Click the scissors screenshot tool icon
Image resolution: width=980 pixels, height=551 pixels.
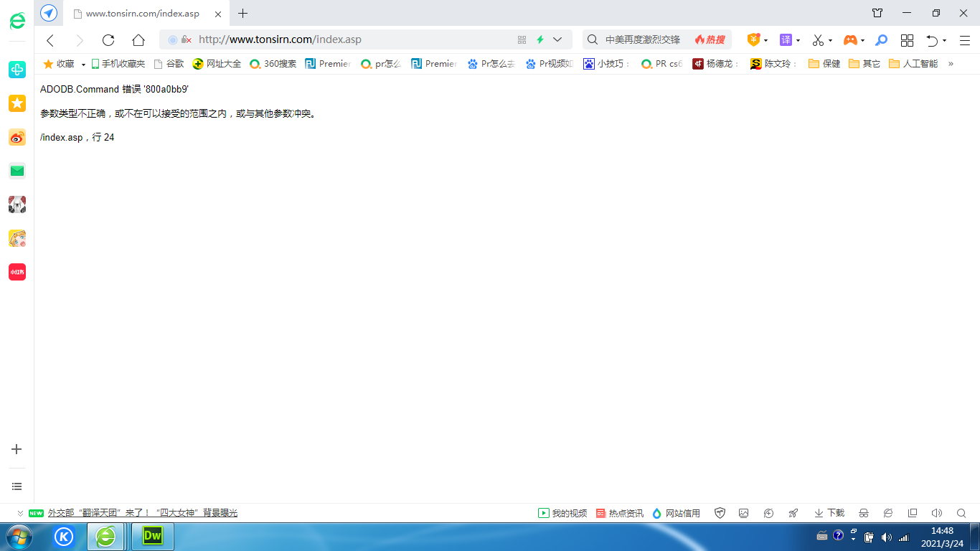tap(818, 40)
